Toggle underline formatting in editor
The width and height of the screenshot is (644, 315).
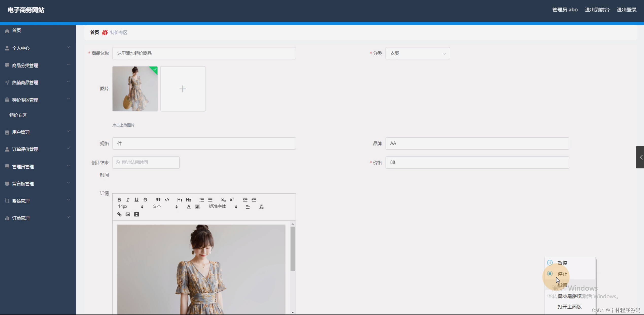pyautogui.click(x=136, y=200)
